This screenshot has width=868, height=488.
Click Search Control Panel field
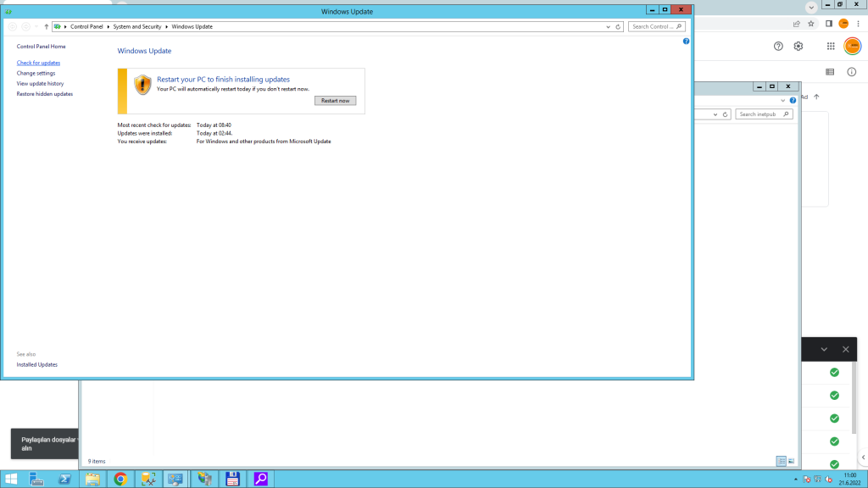[657, 26]
